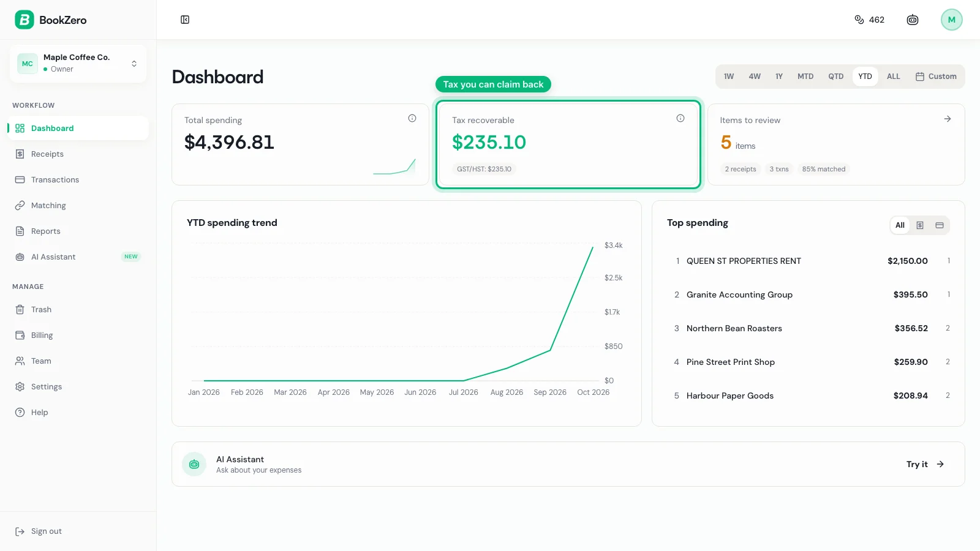Click the QUEEN ST PROPERTIES RENT row

tap(809, 261)
